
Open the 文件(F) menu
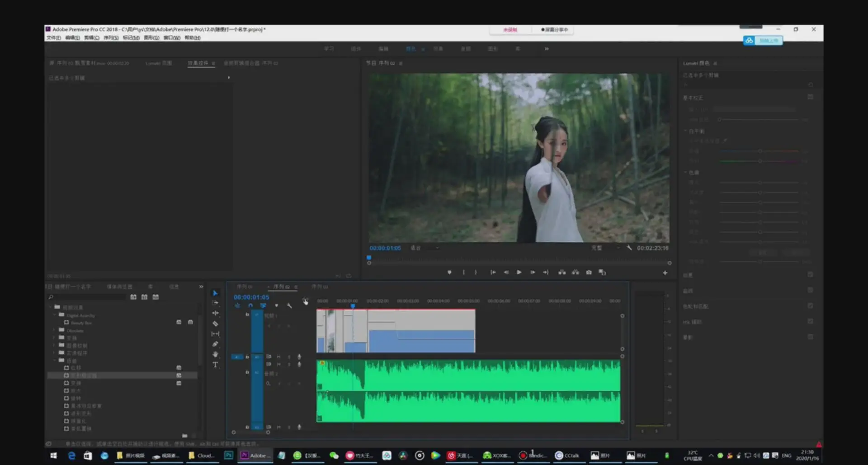click(x=54, y=38)
